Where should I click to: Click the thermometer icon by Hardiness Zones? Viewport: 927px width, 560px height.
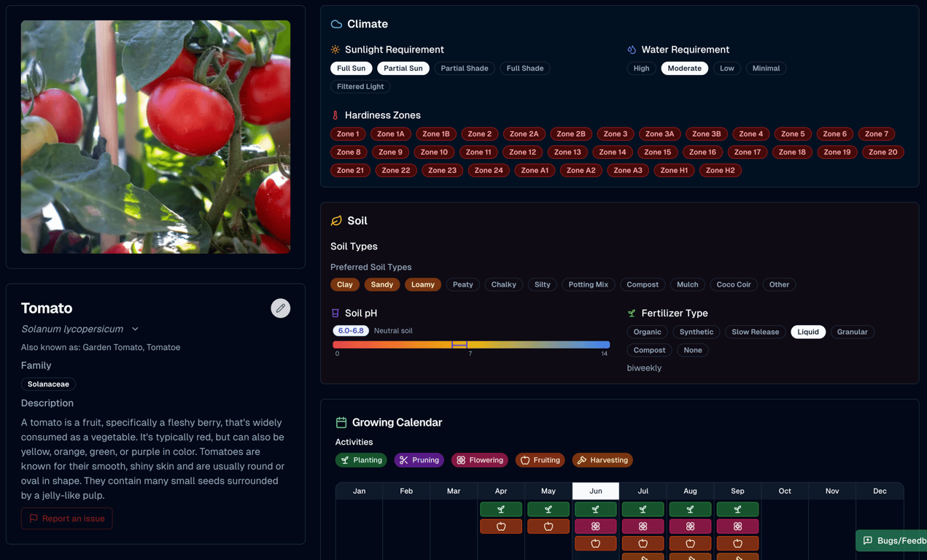pyautogui.click(x=335, y=115)
